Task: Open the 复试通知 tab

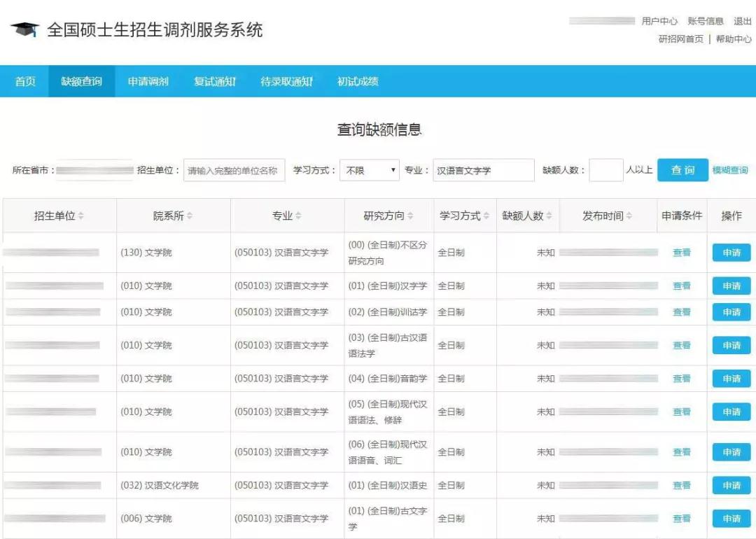Action: pyautogui.click(x=213, y=81)
